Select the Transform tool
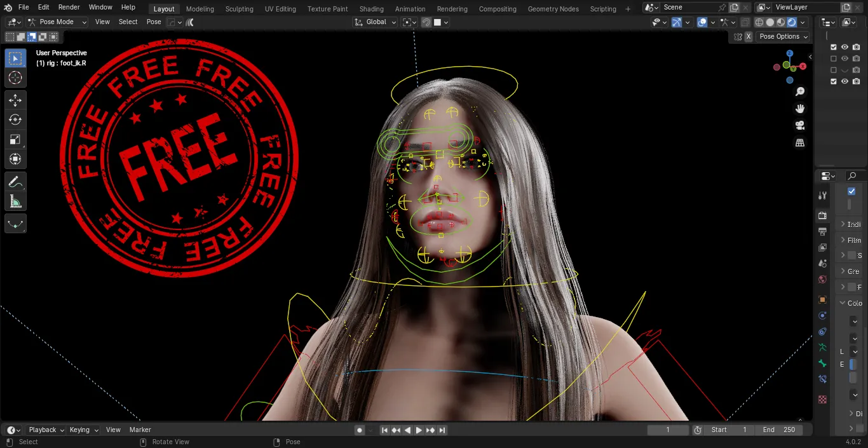 pos(16,160)
